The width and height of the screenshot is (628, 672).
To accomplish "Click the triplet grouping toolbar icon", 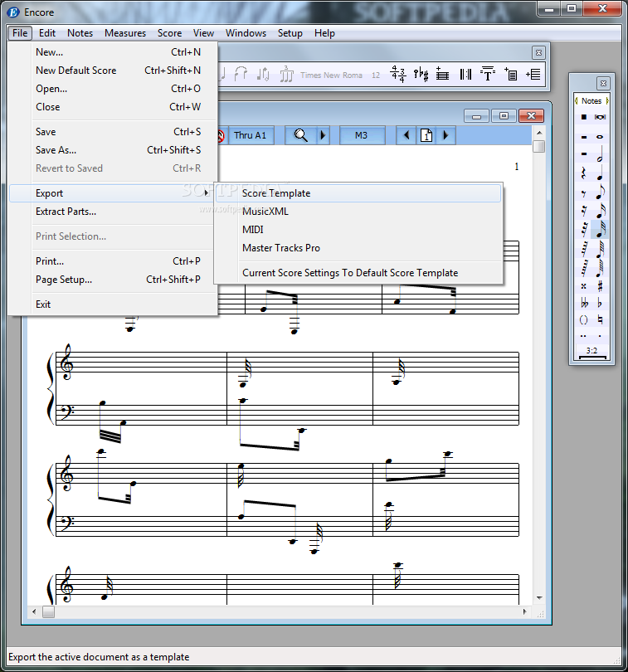I will tap(286, 74).
